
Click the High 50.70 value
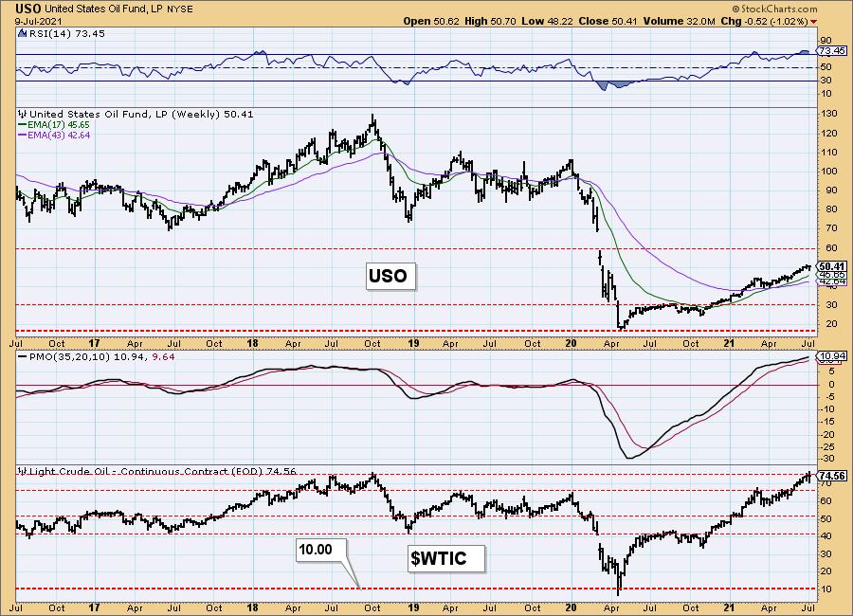(x=489, y=21)
